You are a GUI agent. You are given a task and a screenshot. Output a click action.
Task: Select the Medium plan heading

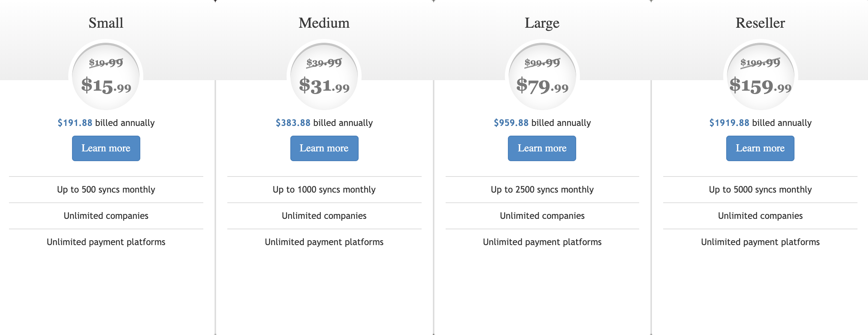[324, 23]
